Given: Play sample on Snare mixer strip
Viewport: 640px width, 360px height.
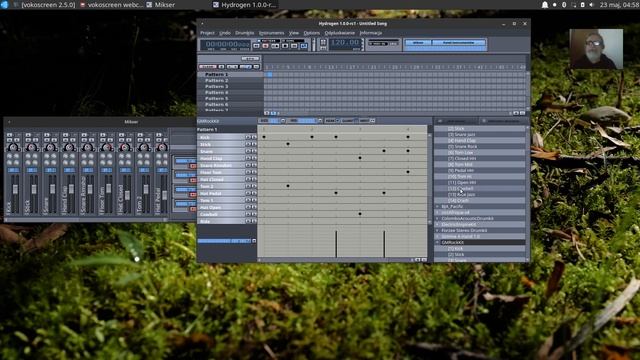Looking at the screenshot, I should point(47,135).
